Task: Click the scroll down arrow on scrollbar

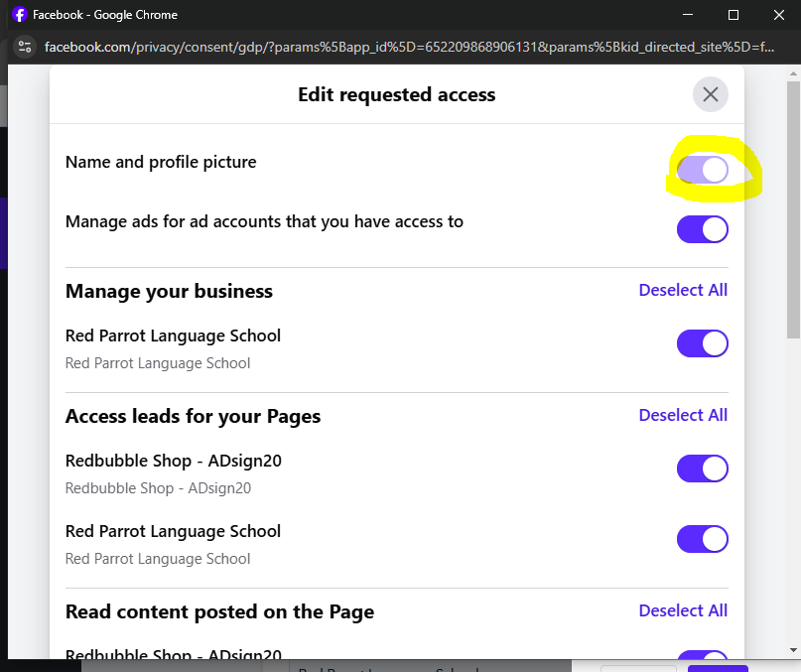Action: [793, 650]
